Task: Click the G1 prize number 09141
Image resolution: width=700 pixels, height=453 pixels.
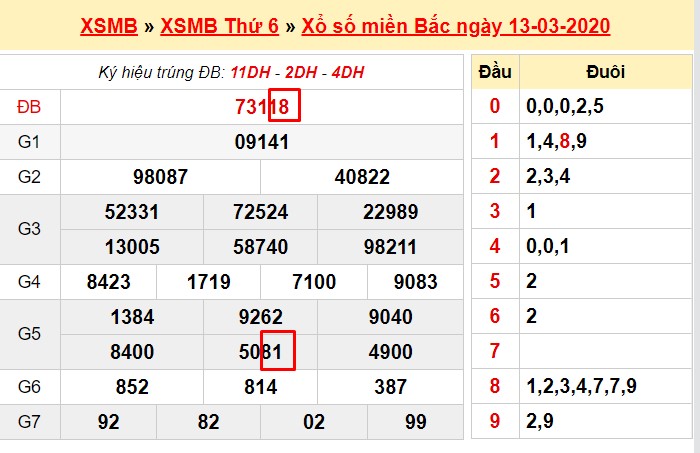Action: point(262,142)
